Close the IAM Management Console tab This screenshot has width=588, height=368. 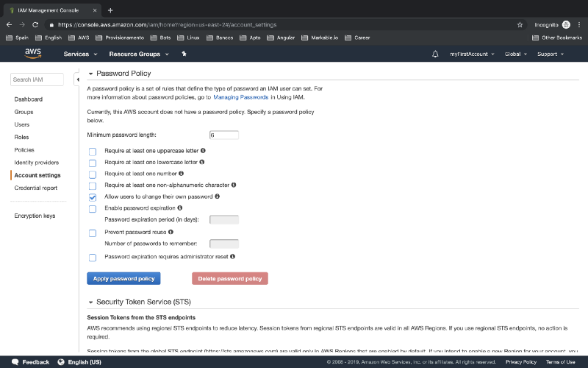pos(95,10)
